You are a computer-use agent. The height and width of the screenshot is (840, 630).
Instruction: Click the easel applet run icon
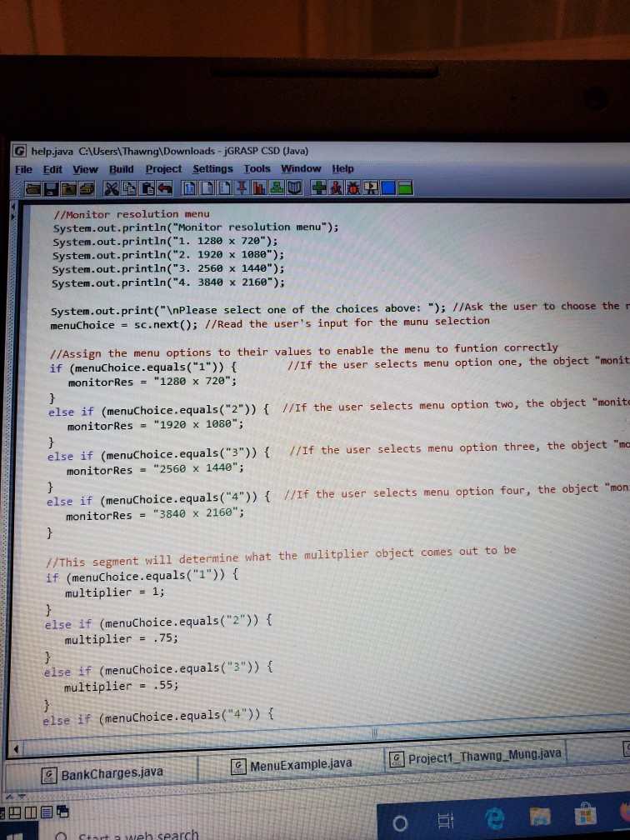(371, 188)
